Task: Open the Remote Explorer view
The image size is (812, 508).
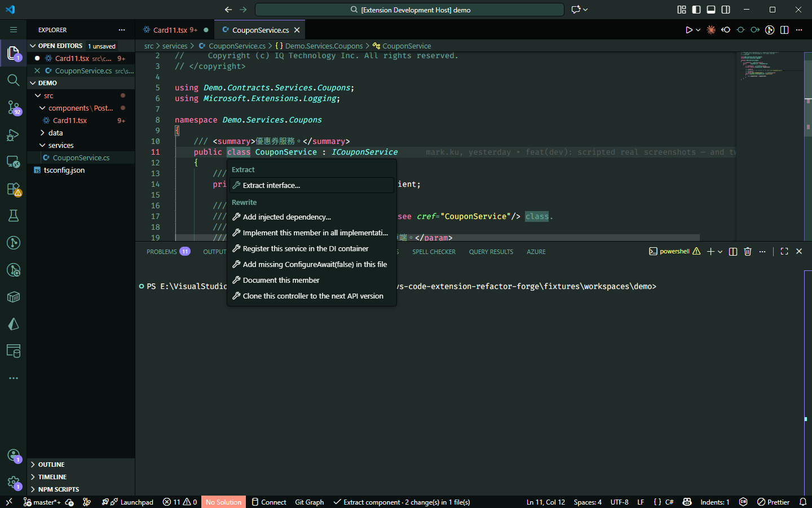Action: pos(14,162)
